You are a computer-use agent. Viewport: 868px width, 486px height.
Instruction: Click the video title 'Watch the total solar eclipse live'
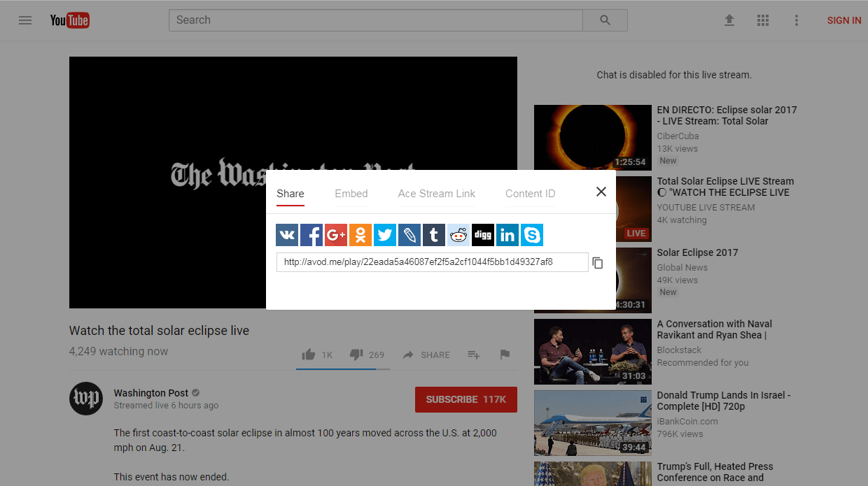coord(159,331)
